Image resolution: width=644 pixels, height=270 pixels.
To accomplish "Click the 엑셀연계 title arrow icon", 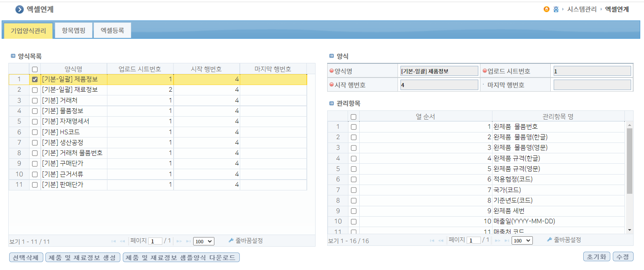I will (19, 10).
